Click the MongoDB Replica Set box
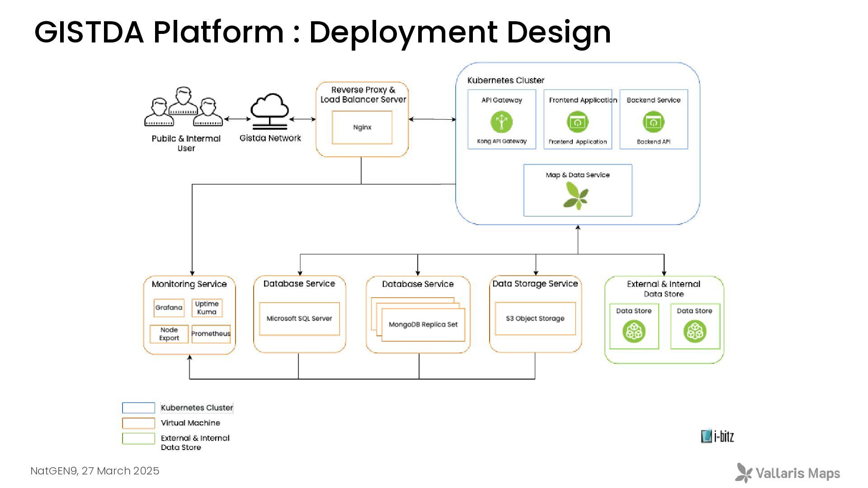Screen dimensions: 868x488 (x=423, y=325)
